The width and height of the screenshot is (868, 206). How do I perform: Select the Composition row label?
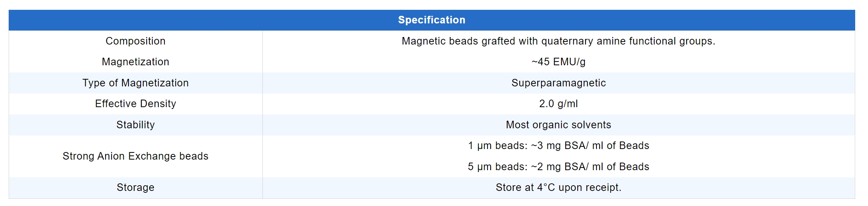135,41
